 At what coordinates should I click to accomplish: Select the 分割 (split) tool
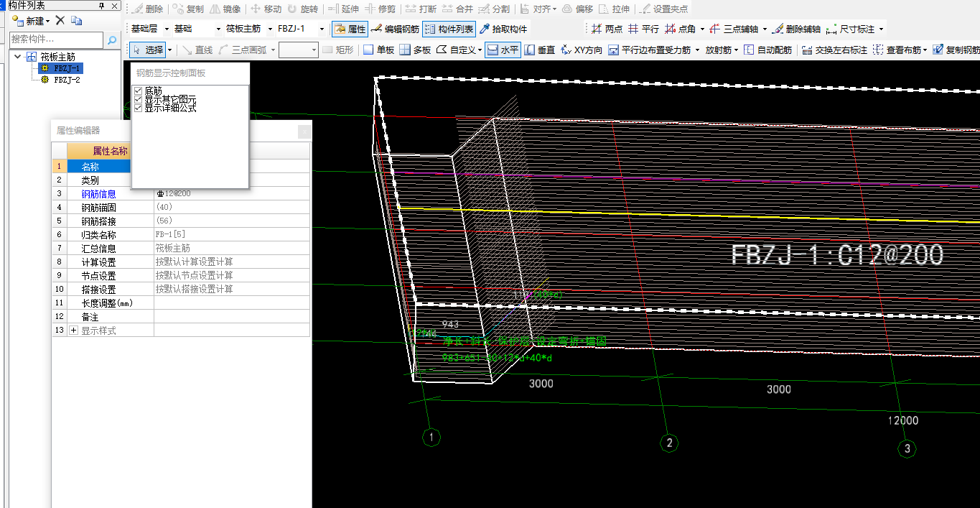[x=494, y=9]
